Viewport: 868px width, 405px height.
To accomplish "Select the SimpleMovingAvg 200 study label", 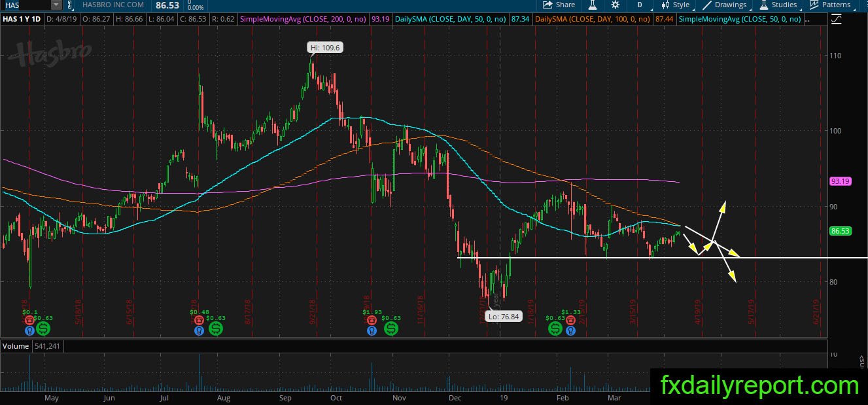I will pyautogui.click(x=304, y=19).
